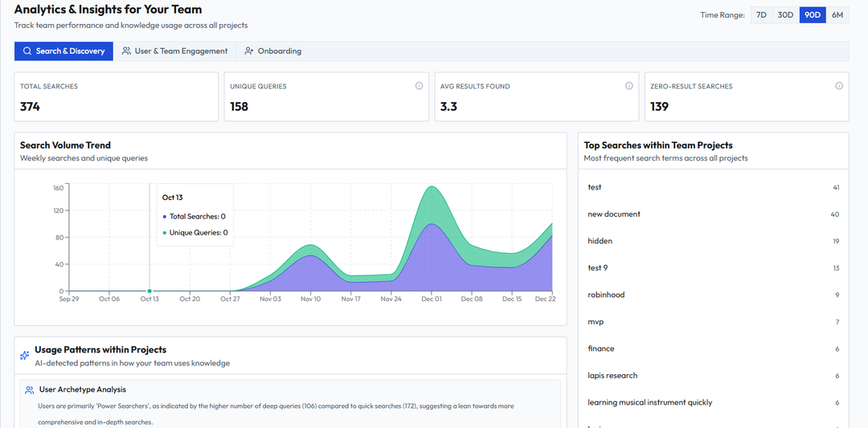Click the sparkle icon beside Usage Patterns

coord(25,355)
